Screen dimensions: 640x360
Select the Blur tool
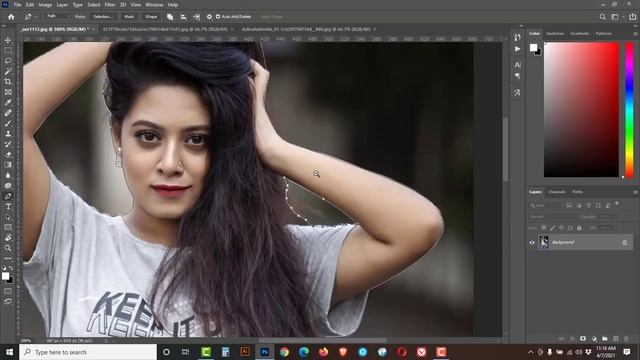point(8,175)
